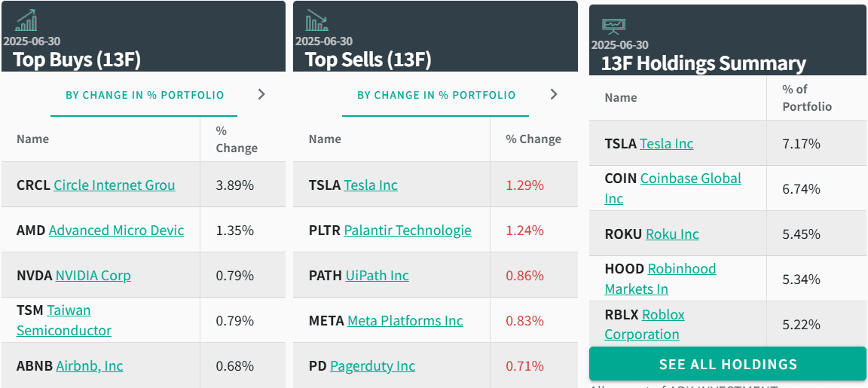
Task: Open the Pagerduty Inc link
Action: pos(372,366)
